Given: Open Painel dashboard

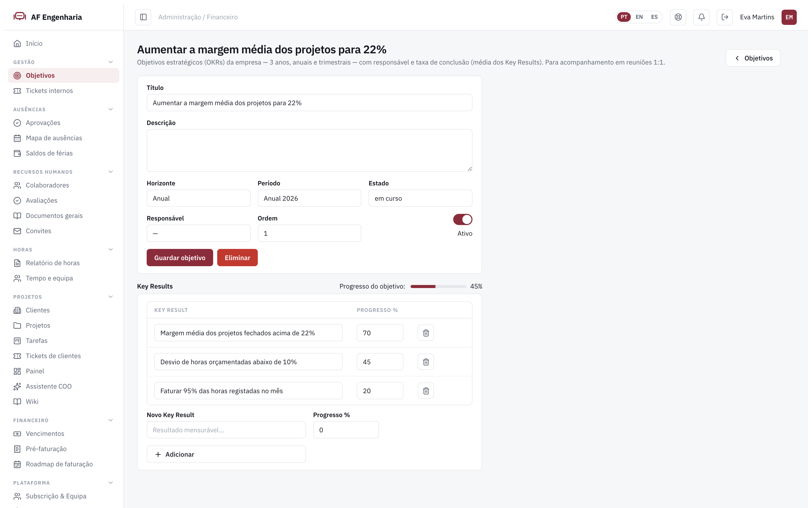Looking at the screenshot, I should (x=63, y=371).
